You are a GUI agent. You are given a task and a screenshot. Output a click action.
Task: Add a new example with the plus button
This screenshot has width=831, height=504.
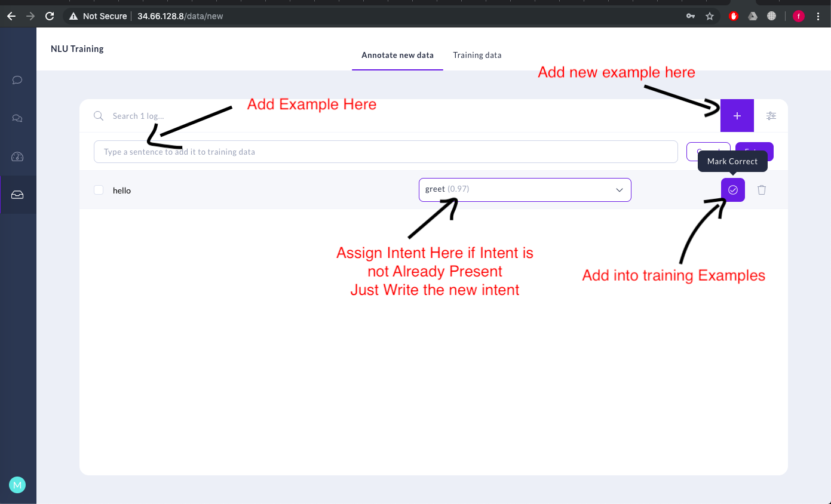click(x=737, y=115)
